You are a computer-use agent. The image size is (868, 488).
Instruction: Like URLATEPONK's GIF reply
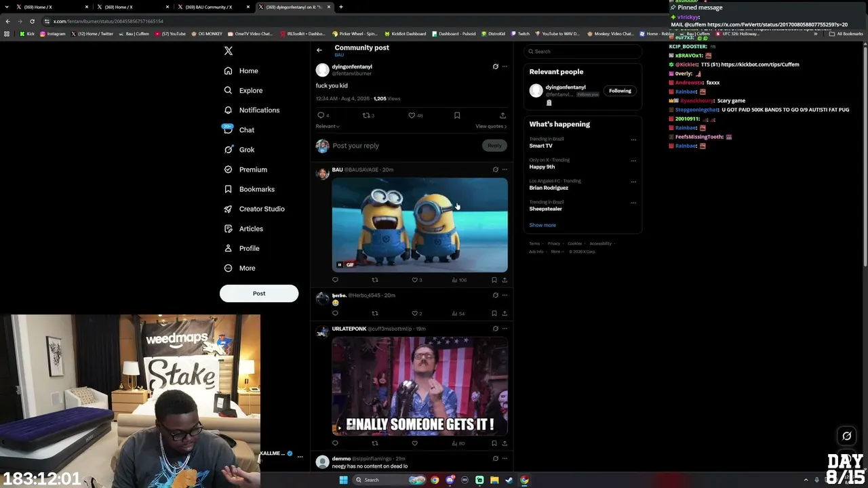tap(415, 443)
